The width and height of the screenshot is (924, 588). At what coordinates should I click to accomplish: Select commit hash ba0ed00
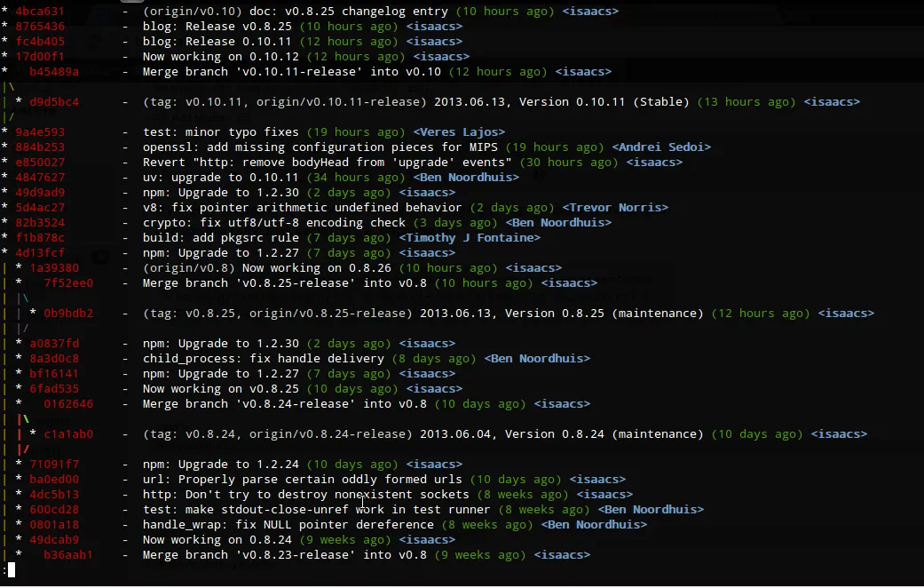tap(54, 480)
